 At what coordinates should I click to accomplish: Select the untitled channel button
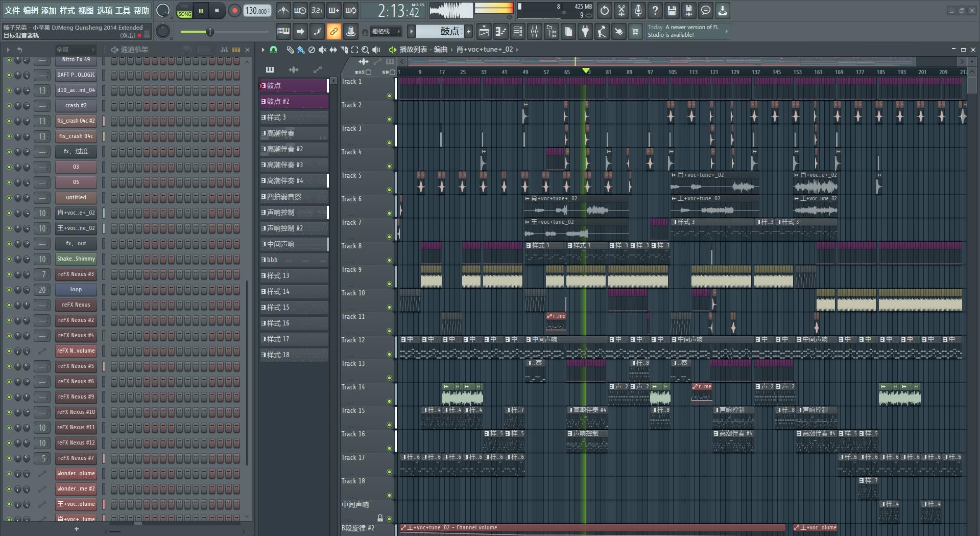coord(76,197)
